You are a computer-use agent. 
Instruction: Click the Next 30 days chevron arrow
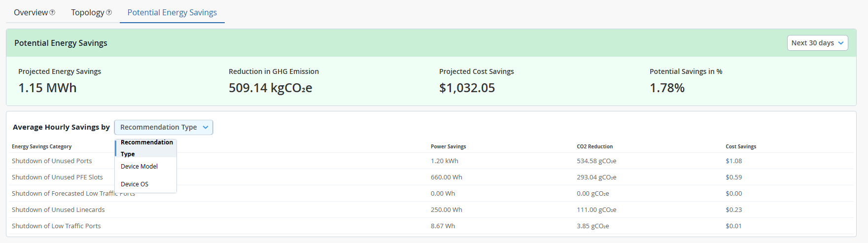(x=841, y=43)
